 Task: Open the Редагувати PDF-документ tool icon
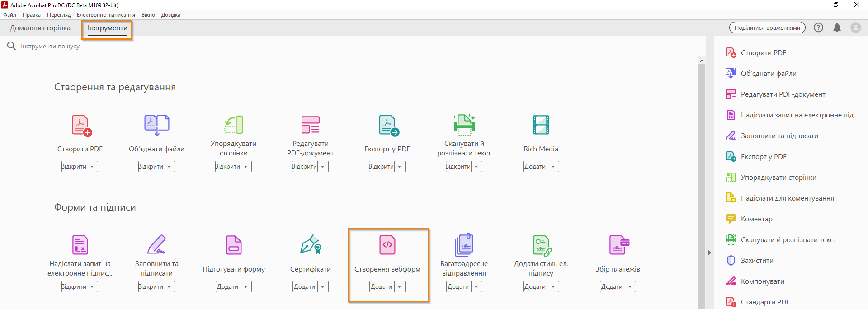point(311,125)
